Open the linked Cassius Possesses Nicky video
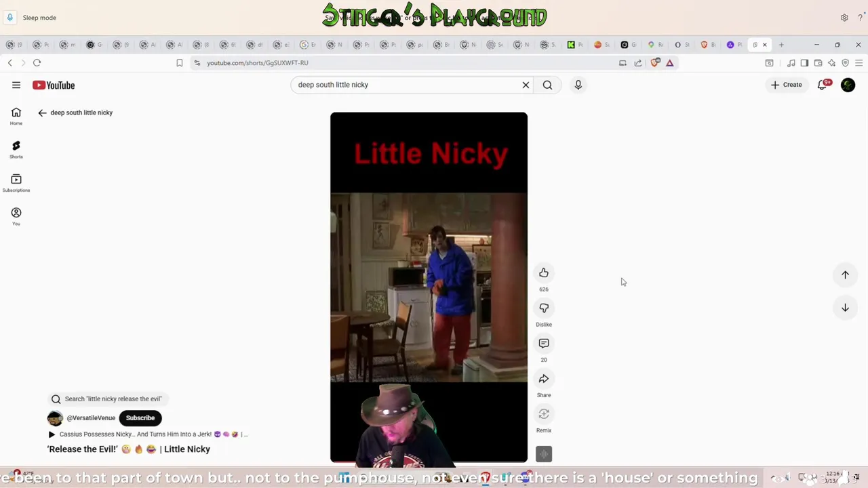Viewport: 868px width, 488px height. click(x=148, y=434)
